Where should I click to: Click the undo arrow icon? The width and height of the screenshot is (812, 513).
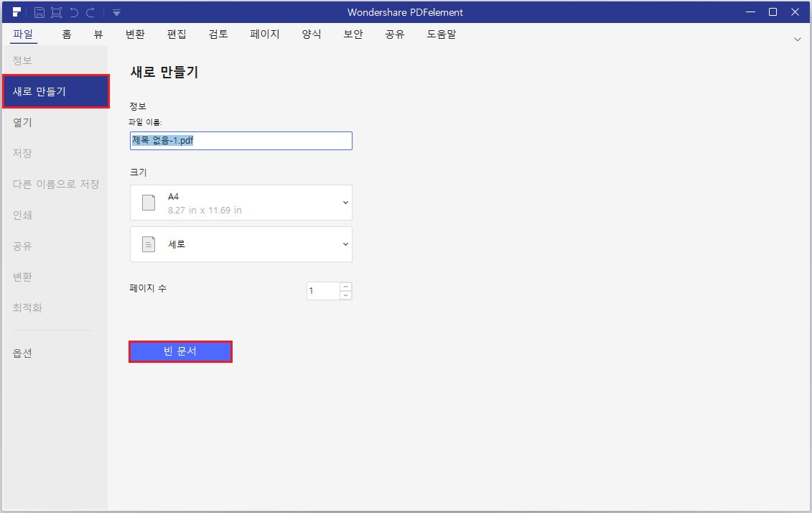pos(74,12)
